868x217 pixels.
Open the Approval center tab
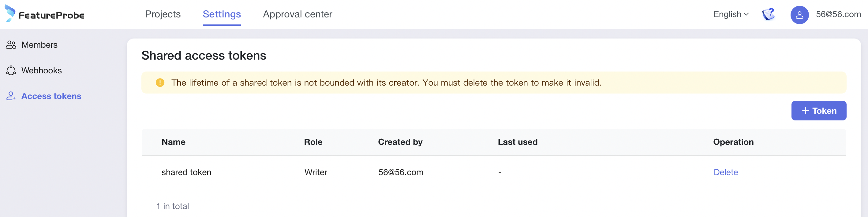coord(297,14)
